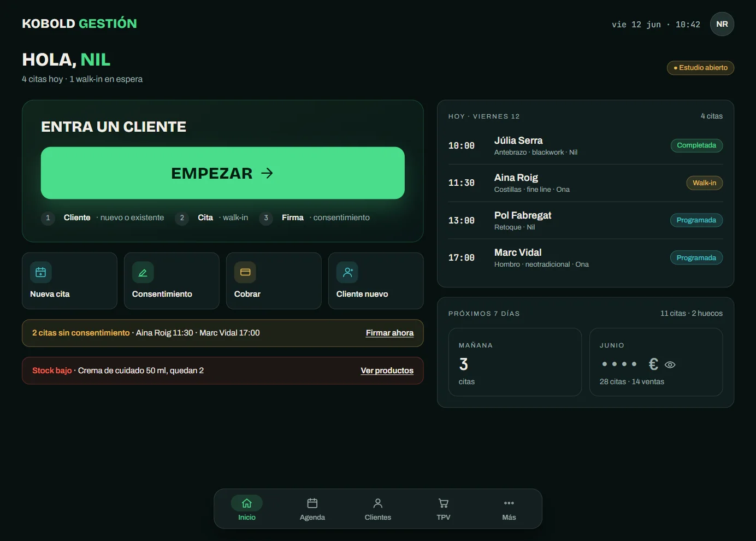
Task: Click the 11 citas · 2 huecos summary
Action: 692,313
